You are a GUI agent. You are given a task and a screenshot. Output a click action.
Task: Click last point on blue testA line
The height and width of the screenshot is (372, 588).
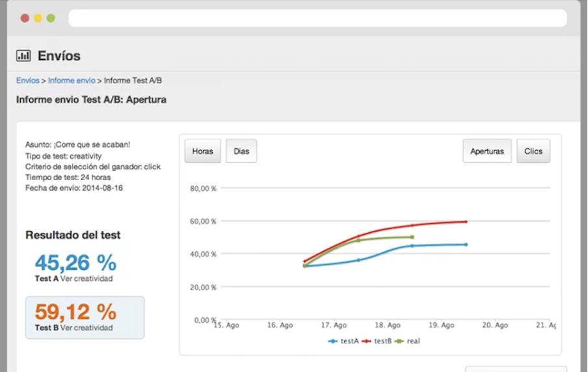click(466, 245)
